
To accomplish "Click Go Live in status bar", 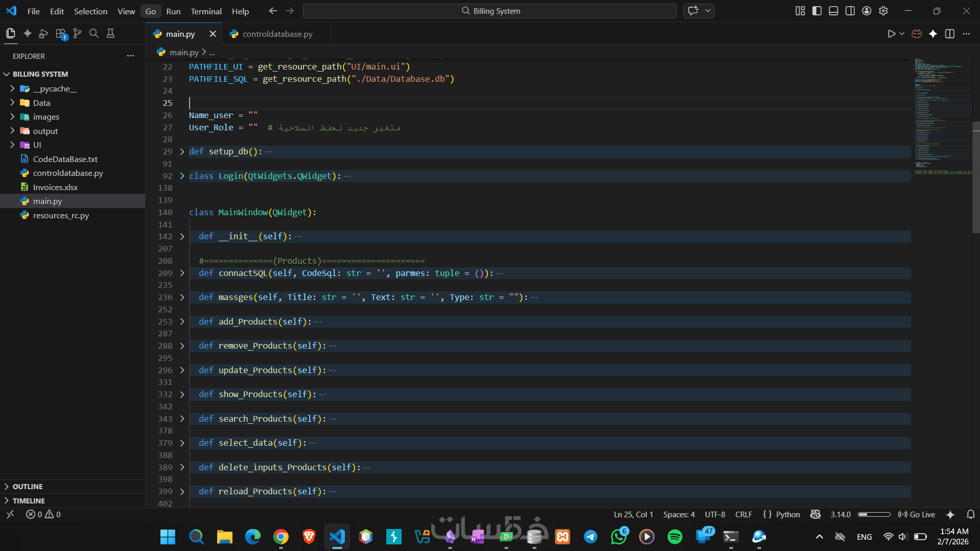I will [917, 515].
